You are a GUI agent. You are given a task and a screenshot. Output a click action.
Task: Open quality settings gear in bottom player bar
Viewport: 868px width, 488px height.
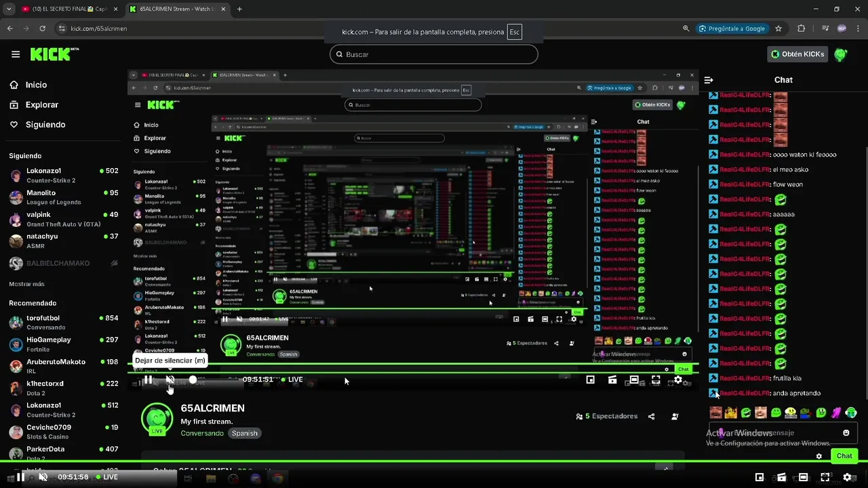847,477
